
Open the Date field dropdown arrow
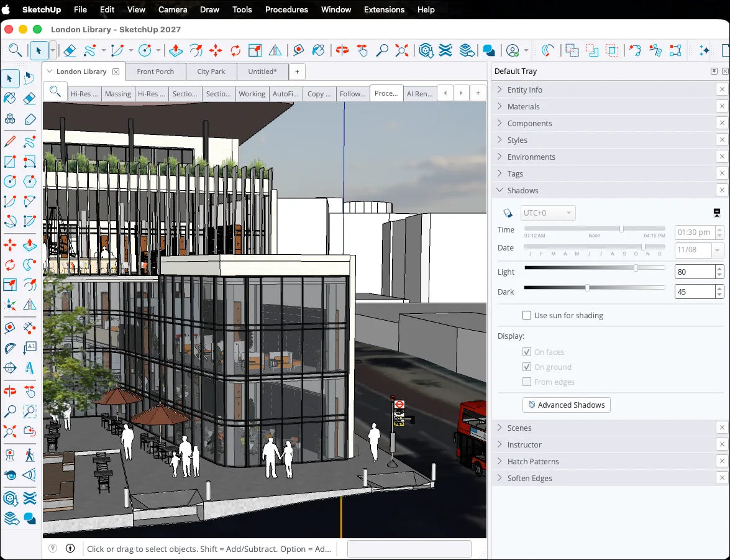717,250
